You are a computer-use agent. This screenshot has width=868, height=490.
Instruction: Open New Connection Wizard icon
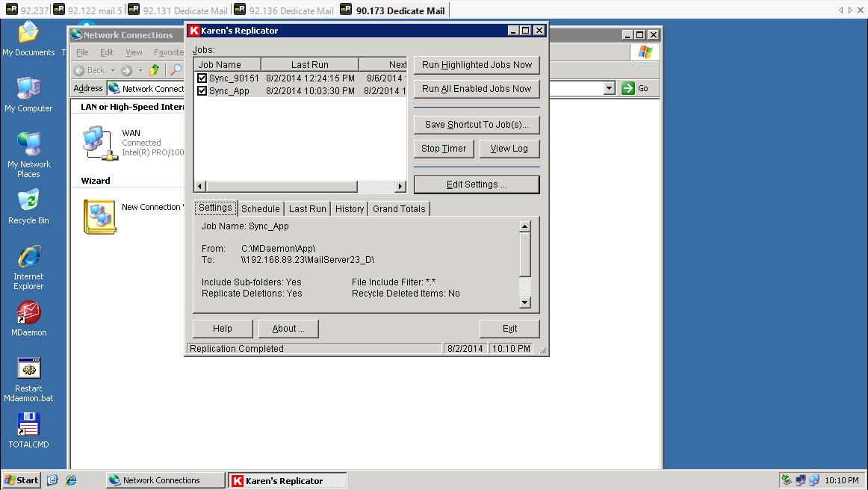click(99, 217)
